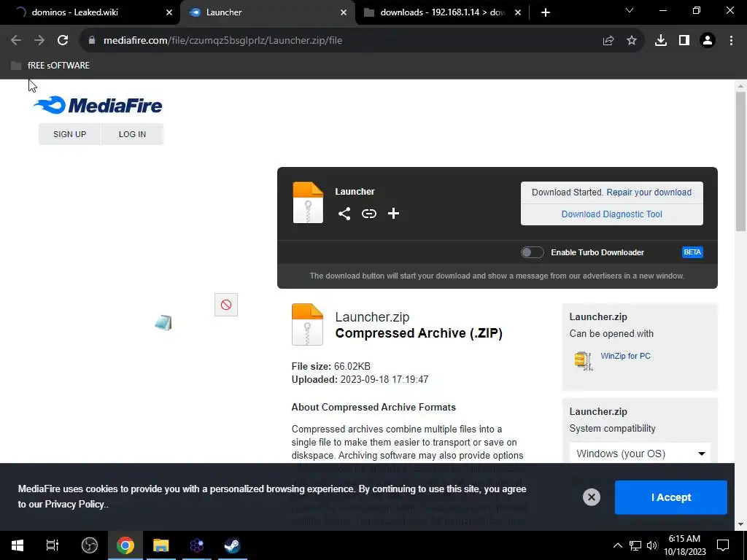Click the blocked ad placeholder icon
Viewport: 747px width, 560px height.
coord(226,305)
